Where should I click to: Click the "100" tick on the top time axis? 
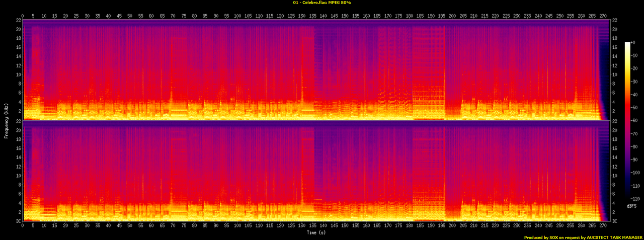tap(237, 16)
